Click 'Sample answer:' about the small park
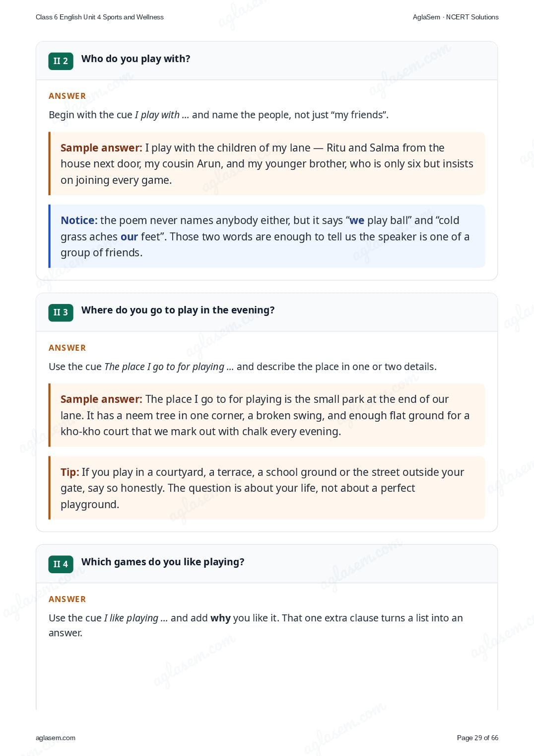Screen dimensions: 534x756 click(101, 399)
